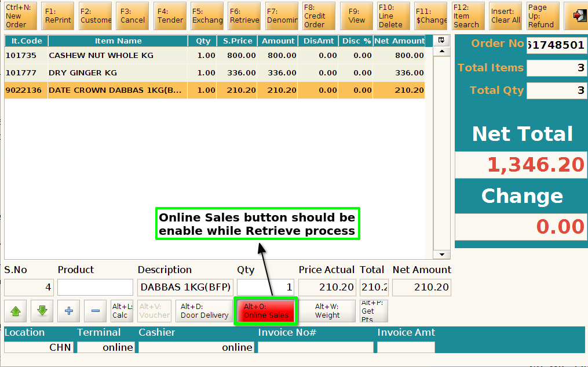Open F12 Item Search
The height and width of the screenshot is (367, 588).
tap(468, 16)
